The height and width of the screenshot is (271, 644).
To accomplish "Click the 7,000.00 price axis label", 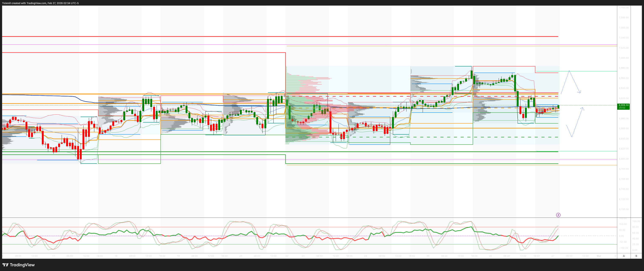I will click(624, 58).
